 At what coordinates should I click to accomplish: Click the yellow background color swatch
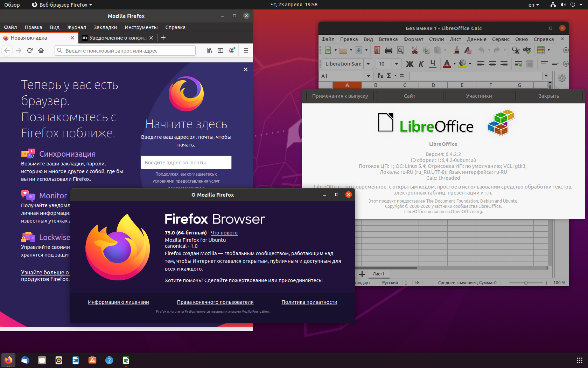point(462,64)
